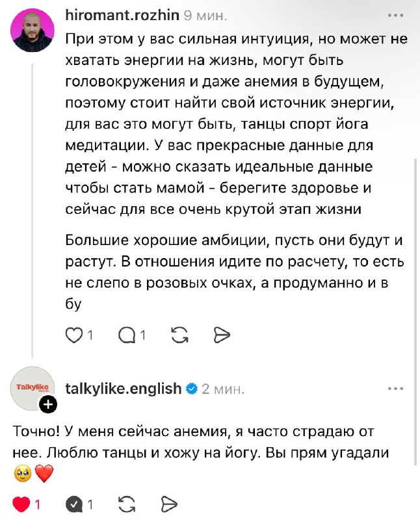Repost the talkylike.english reply
Image resolution: width=420 pixels, height=520 pixels.
[x=127, y=504]
